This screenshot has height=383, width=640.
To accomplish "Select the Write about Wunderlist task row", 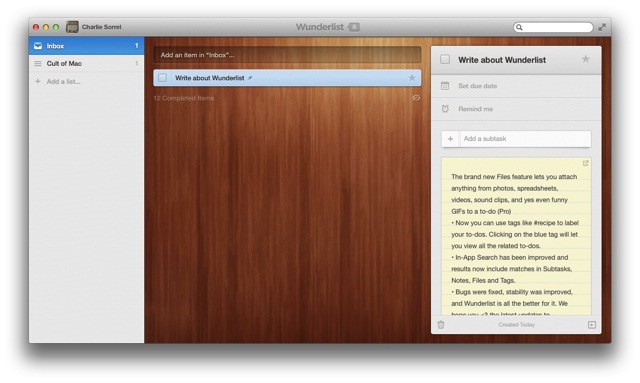I will tap(287, 78).
